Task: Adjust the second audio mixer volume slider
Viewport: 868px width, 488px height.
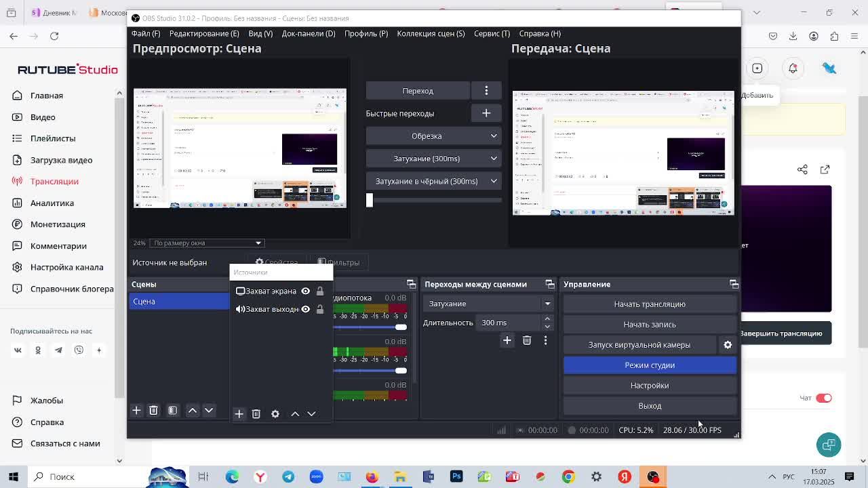Action: (x=370, y=371)
